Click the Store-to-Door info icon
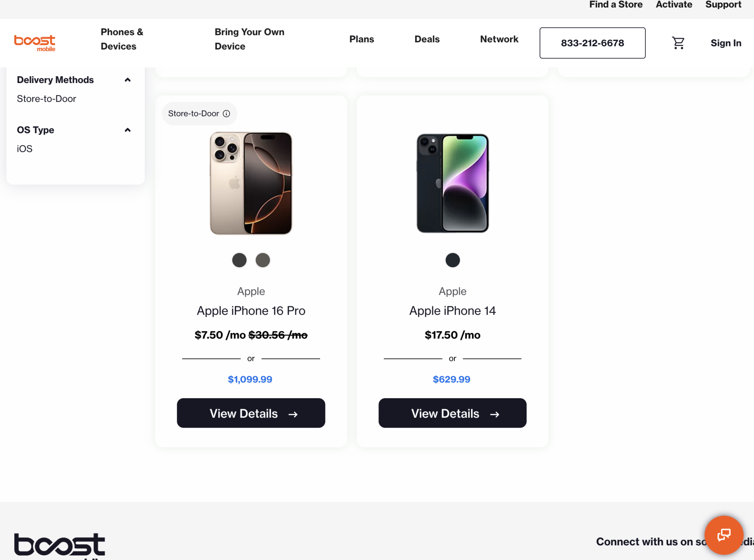 tap(226, 114)
